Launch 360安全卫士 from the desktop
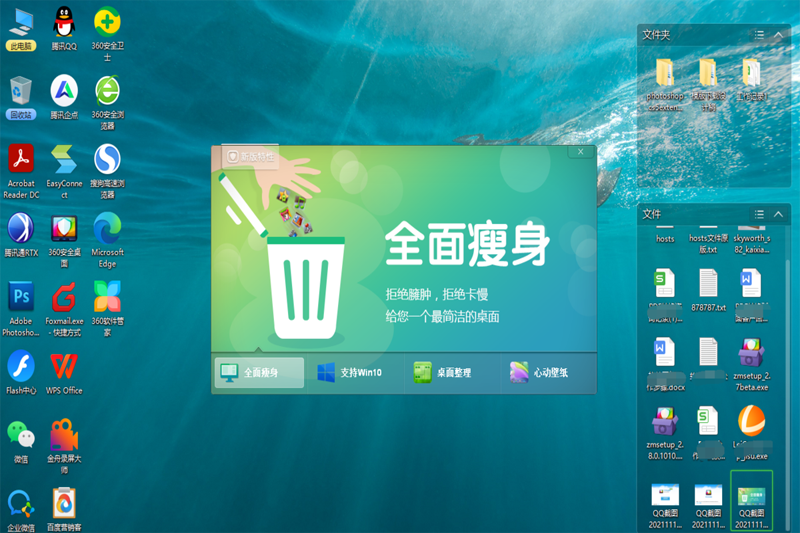 coord(107,24)
